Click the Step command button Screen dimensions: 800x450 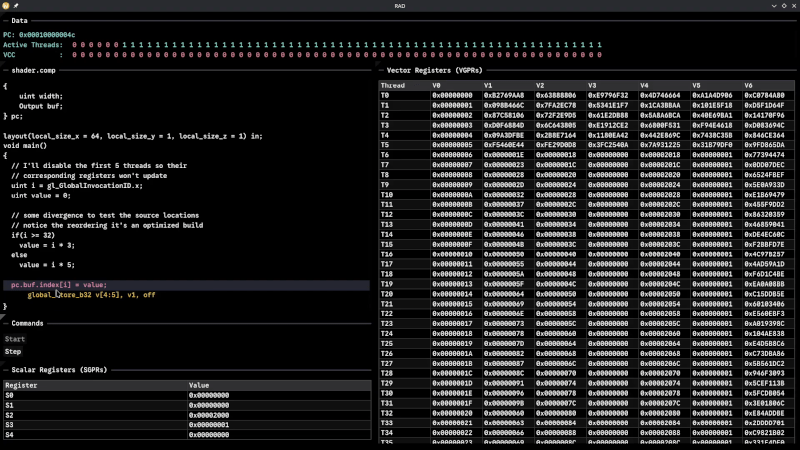[13, 351]
